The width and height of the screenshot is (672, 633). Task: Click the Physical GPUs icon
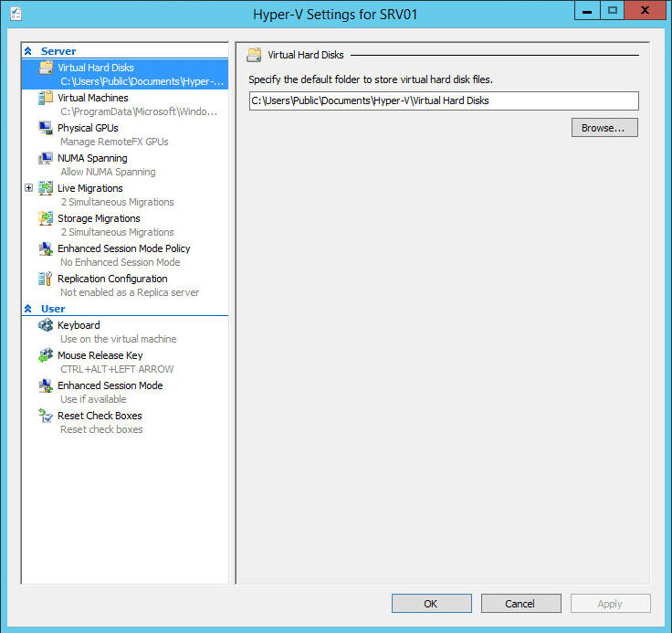46,128
